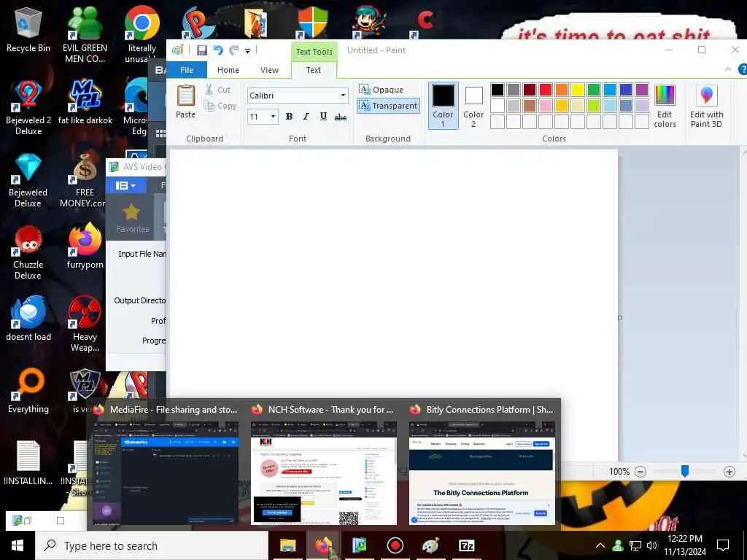Click the Redo arrow in Paint
Image resolution: width=747 pixels, height=560 pixels.
click(234, 50)
